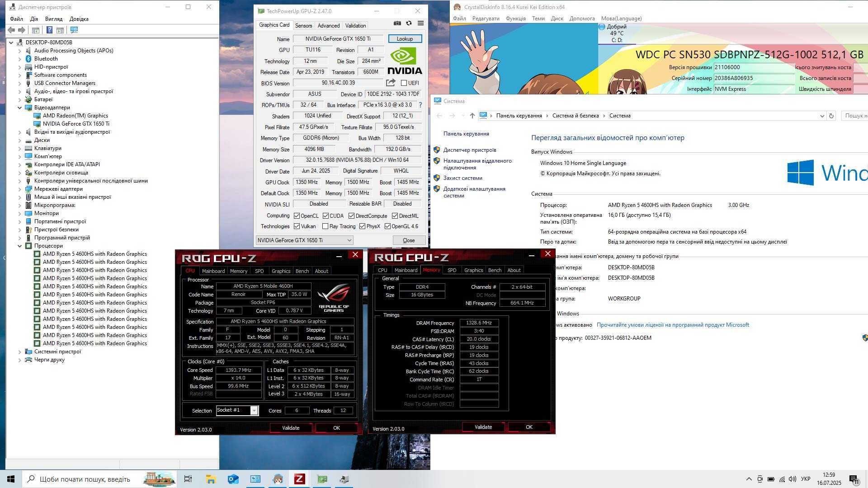Click OK in the right CPU-Z window
Viewport: 868px width, 488px height.
(529, 427)
